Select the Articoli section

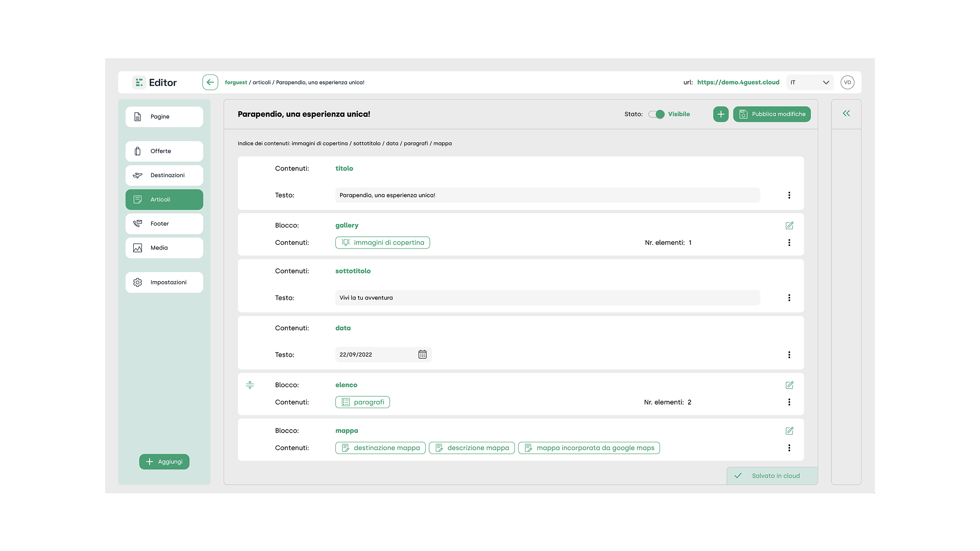tap(164, 199)
